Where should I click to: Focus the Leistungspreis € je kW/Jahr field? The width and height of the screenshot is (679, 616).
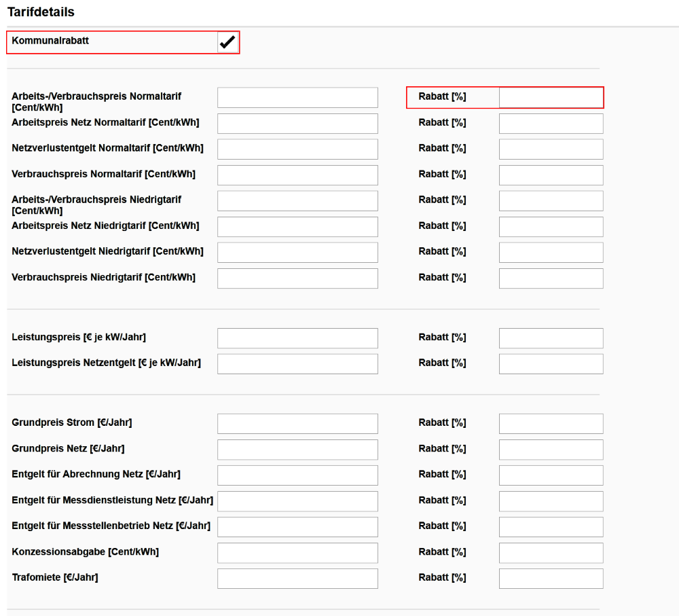pos(297,338)
